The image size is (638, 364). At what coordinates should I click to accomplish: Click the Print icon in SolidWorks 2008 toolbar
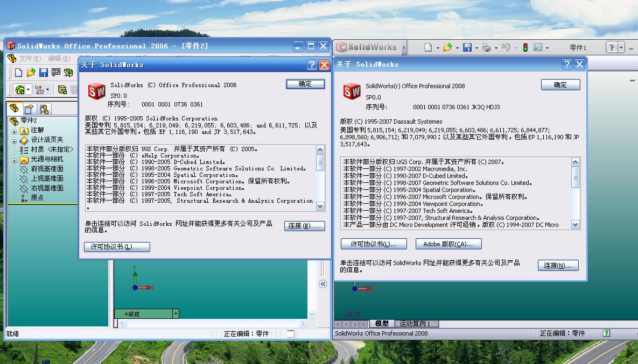[486, 47]
